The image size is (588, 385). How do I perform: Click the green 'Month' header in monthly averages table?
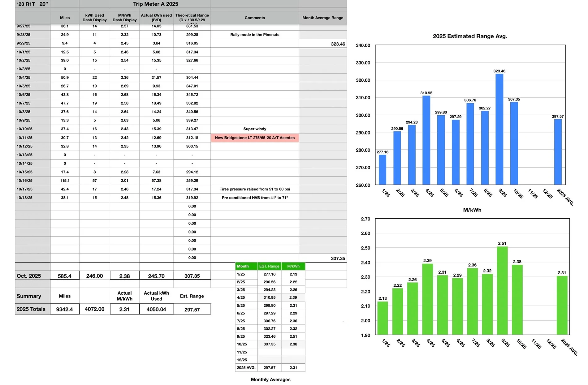[x=246, y=266]
